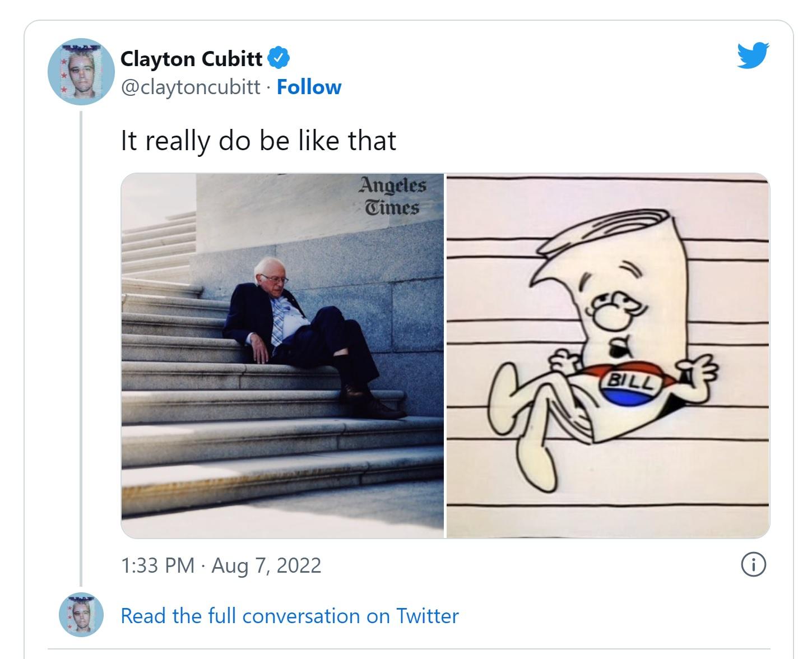Click the Follow link
The width and height of the screenshot is (812, 659).
pos(310,87)
